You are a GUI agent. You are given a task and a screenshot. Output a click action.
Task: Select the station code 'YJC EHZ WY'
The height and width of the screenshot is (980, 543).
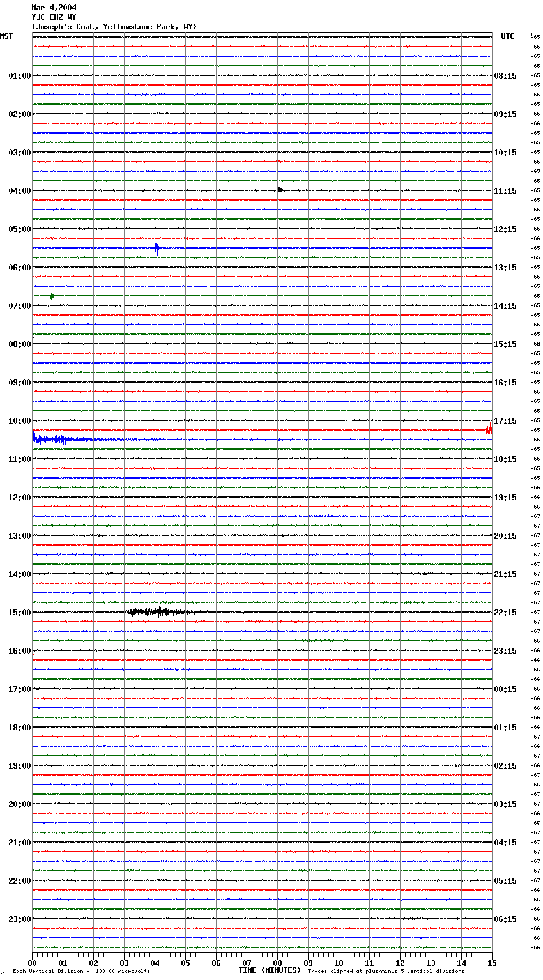(54, 17)
